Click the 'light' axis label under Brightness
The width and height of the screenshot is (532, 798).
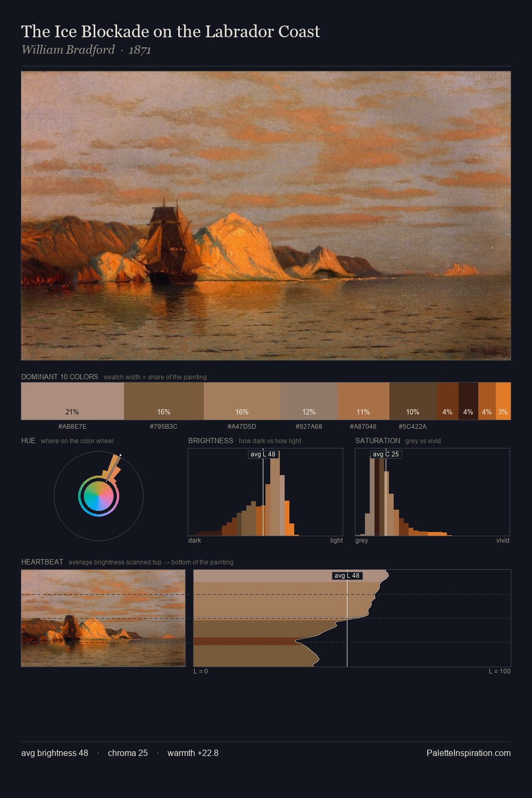pos(336,541)
